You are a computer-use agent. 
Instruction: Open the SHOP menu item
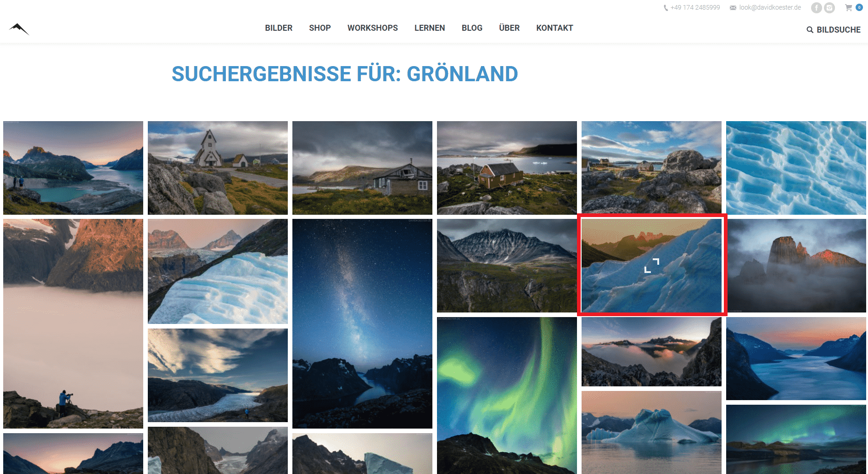pyautogui.click(x=320, y=28)
